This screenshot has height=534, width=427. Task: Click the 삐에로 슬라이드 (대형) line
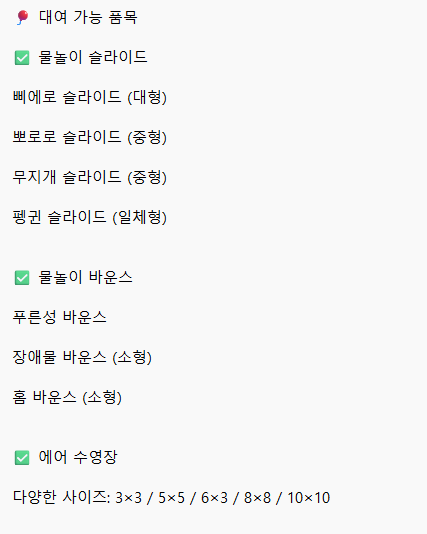[90, 97]
